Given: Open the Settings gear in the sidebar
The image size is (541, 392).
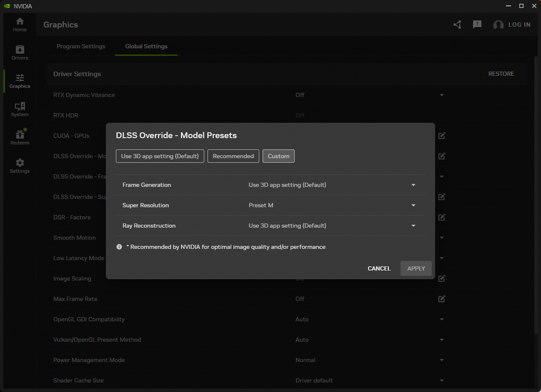Looking at the screenshot, I should 19,166.
